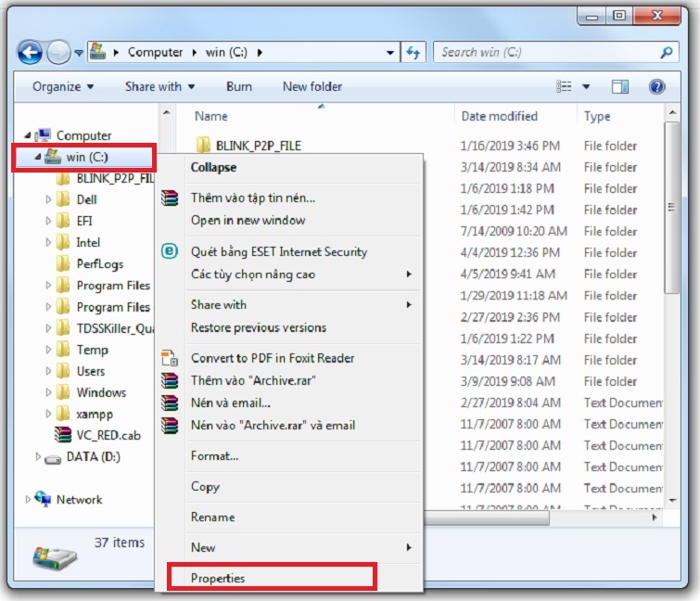Choose Rename in context menu
This screenshot has width=700, height=601.
click(212, 517)
